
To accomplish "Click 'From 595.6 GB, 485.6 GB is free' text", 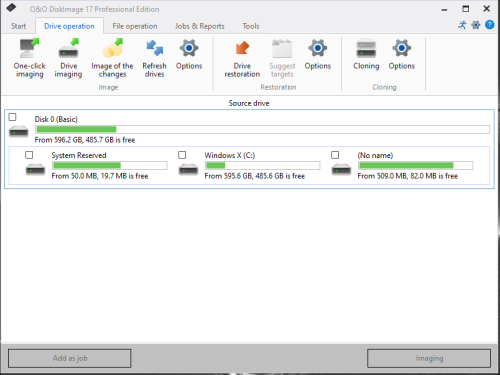I will (x=255, y=176).
